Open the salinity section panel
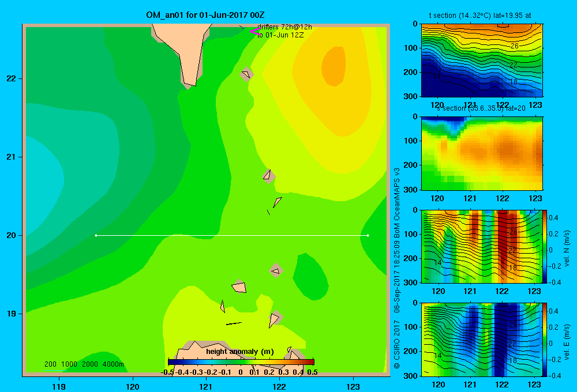The width and height of the screenshot is (577, 392). point(482,153)
